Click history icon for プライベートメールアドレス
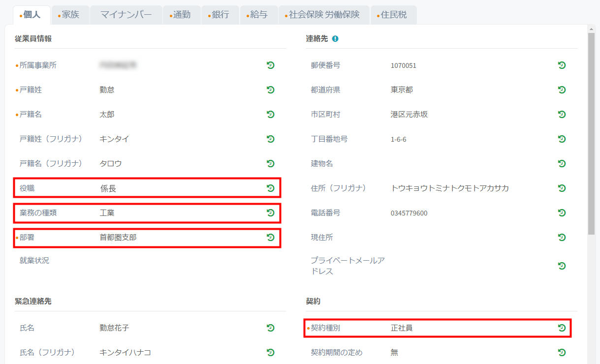Image resolution: width=600 pixels, height=364 pixels. click(562, 266)
